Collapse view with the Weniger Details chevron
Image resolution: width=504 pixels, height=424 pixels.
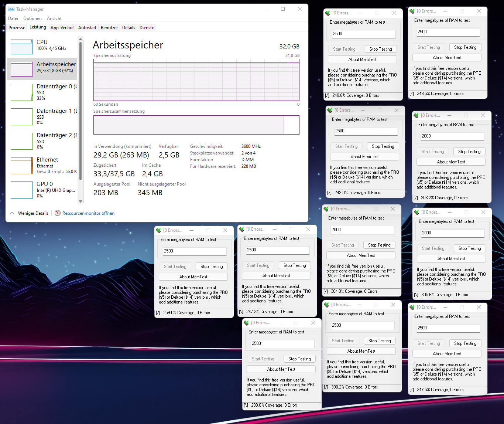click(x=12, y=213)
